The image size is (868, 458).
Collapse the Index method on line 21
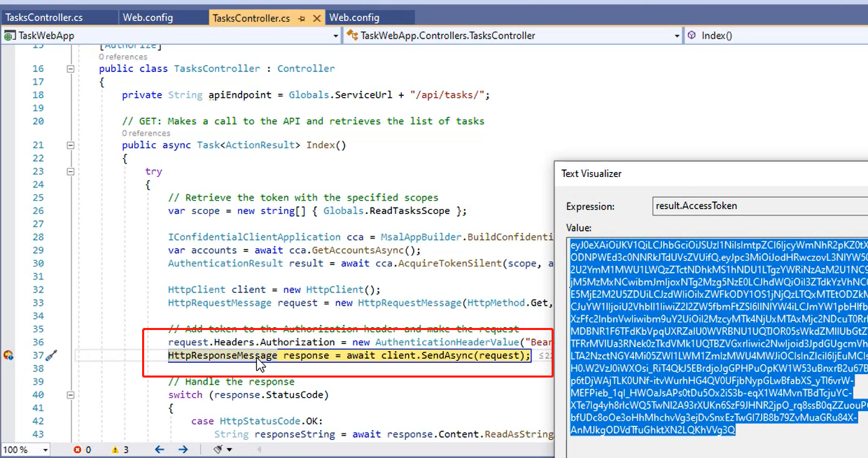coord(70,145)
